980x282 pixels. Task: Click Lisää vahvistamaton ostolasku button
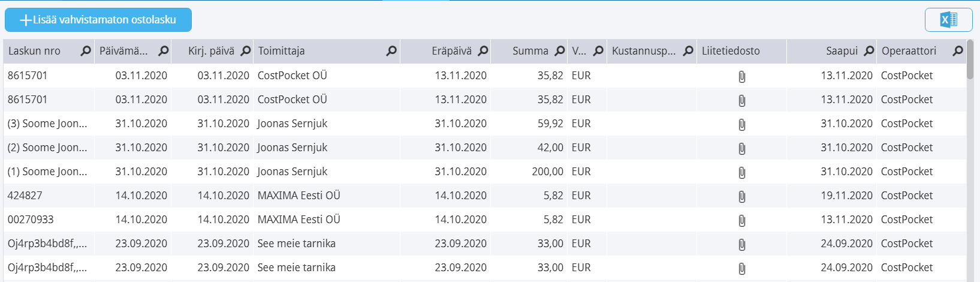[98, 20]
